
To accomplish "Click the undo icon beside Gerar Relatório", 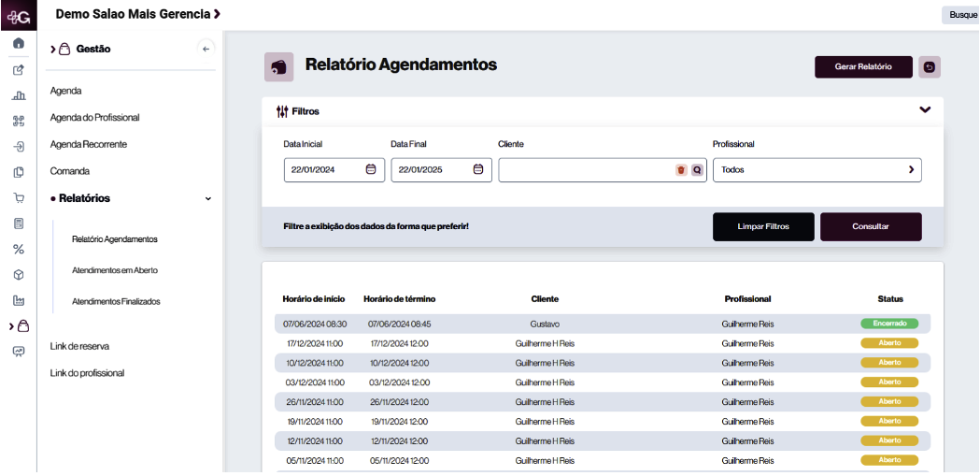I will (930, 66).
